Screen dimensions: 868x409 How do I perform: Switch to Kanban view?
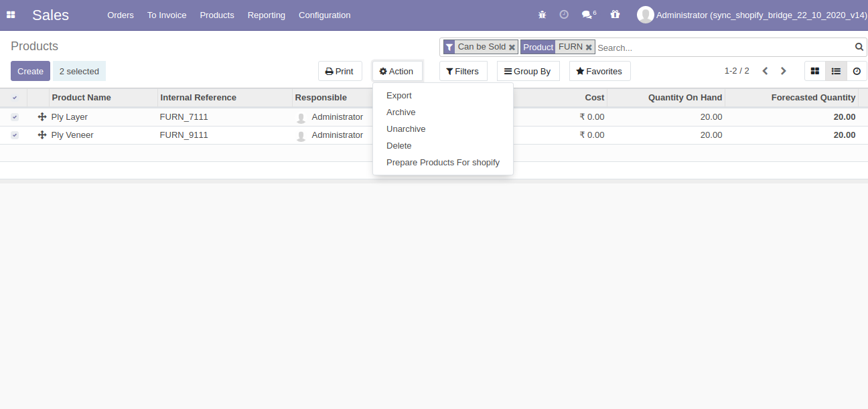click(815, 71)
